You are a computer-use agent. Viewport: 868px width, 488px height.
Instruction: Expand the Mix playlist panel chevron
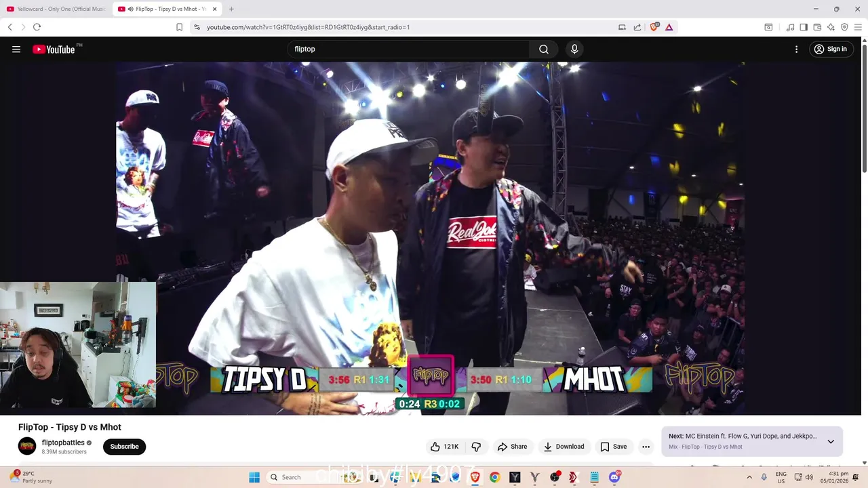[831, 441]
